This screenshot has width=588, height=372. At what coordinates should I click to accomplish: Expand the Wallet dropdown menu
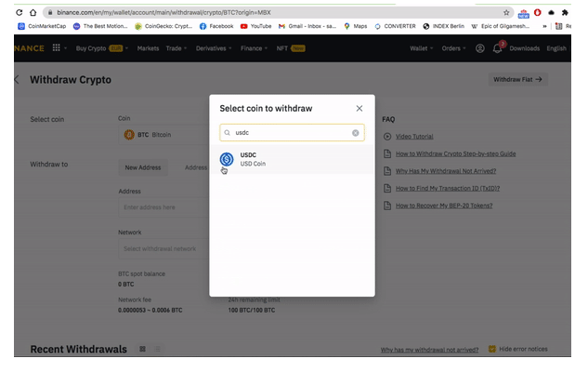coord(421,48)
